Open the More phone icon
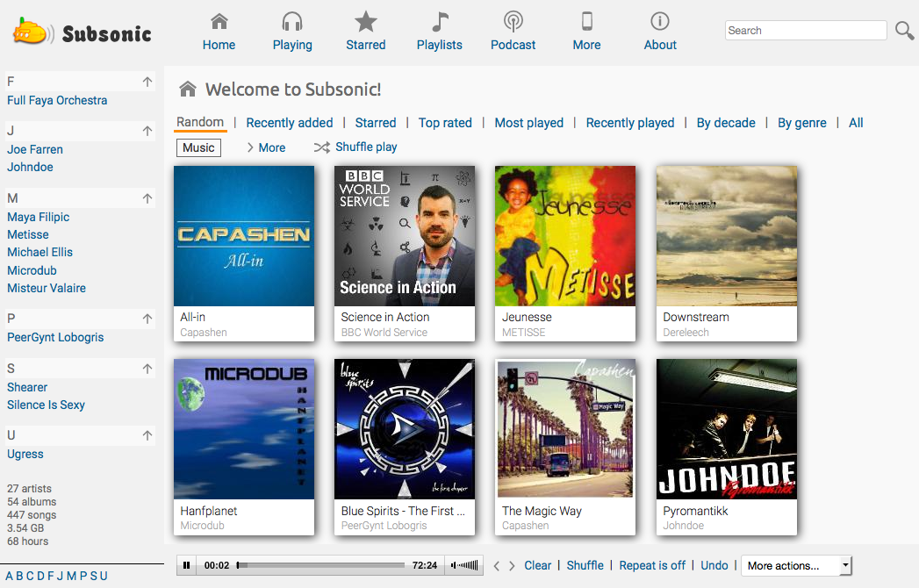The width and height of the screenshot is (919, 588). [586, 22]
